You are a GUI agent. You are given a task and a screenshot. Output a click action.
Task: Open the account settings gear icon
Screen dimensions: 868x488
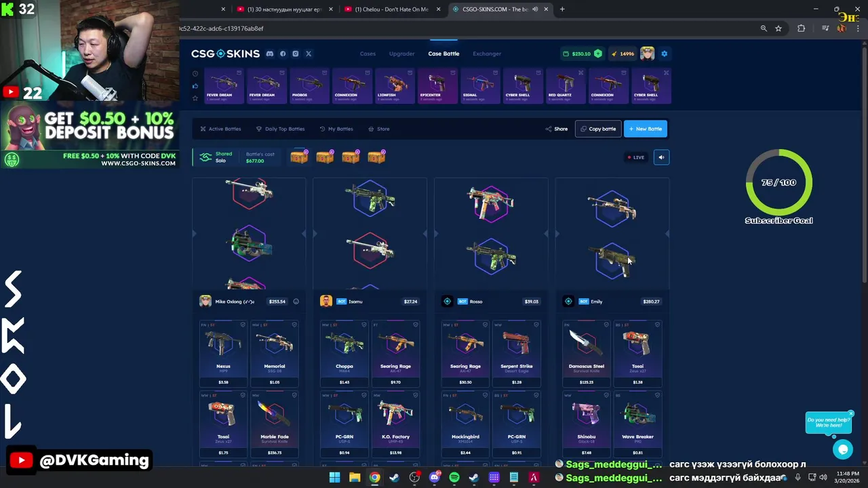[x=664, y=54]
